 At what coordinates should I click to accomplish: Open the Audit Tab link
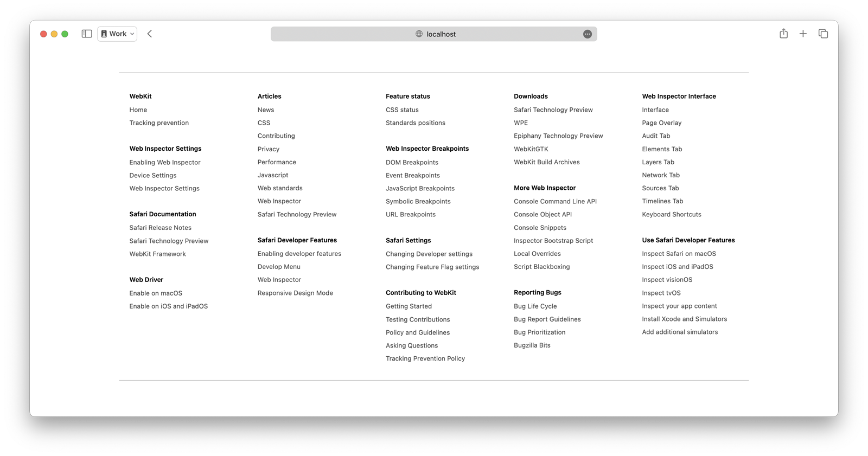tap(656, 136)
